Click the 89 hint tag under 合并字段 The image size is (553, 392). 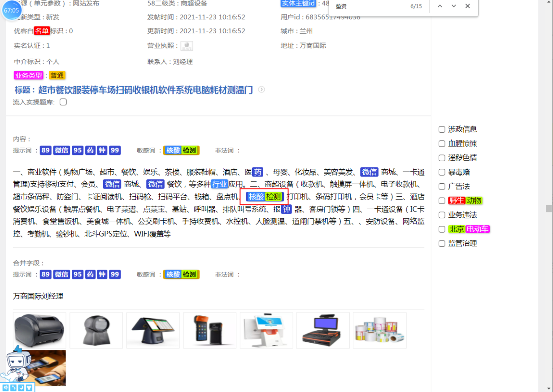45,274
